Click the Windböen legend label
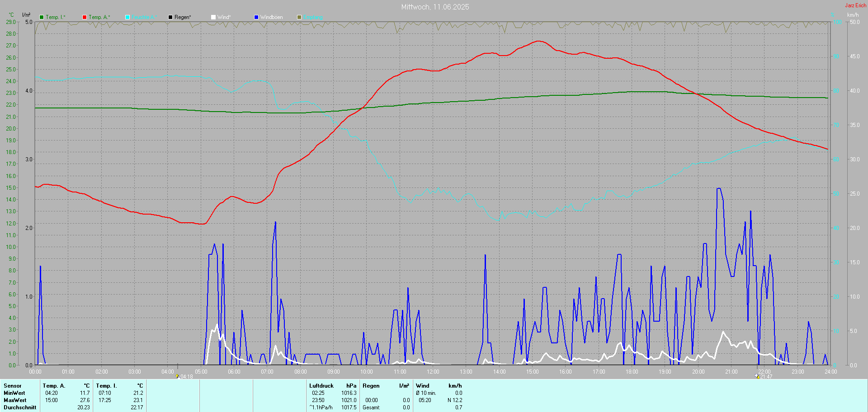The height and width of the screenshot is (412, 868). [272, 17]
